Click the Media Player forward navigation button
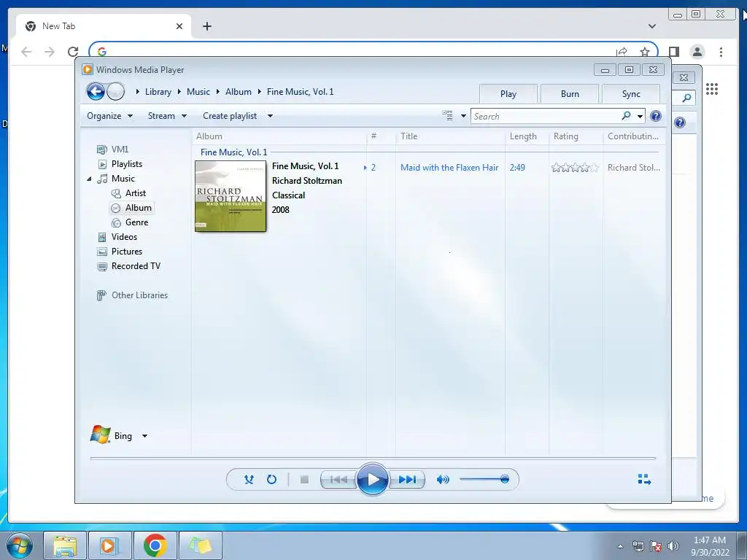Viewport: 747px width, 560px height. coord(116,91)
